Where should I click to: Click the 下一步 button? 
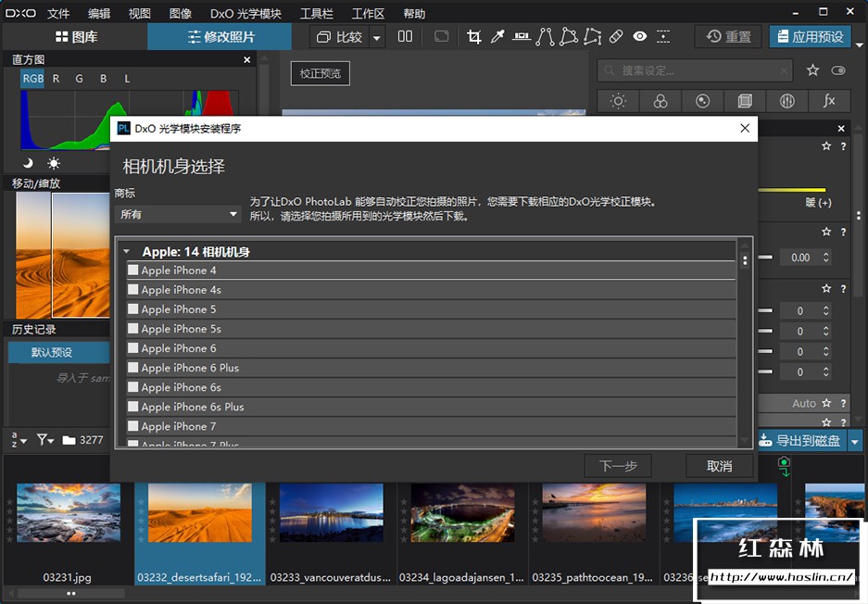click(x=617, y=466)
